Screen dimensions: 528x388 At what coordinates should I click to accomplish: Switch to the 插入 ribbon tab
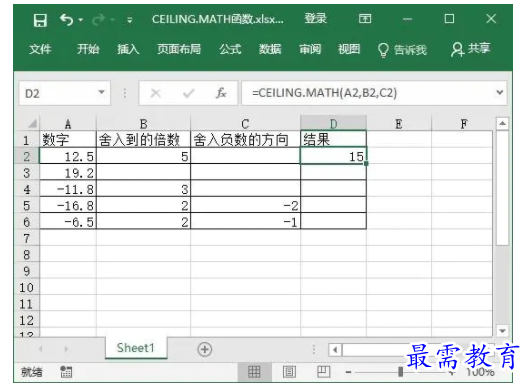(x=128, y=49)
